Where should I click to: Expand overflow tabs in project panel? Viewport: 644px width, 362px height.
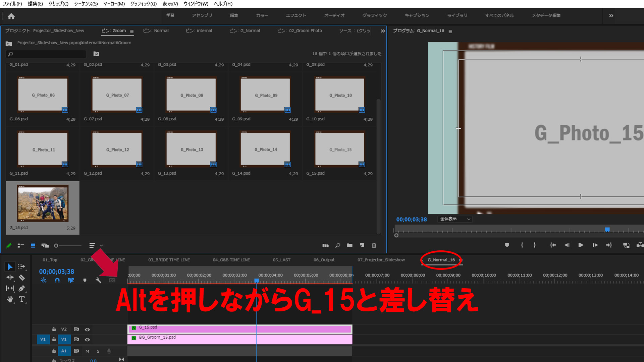(383, 31)
